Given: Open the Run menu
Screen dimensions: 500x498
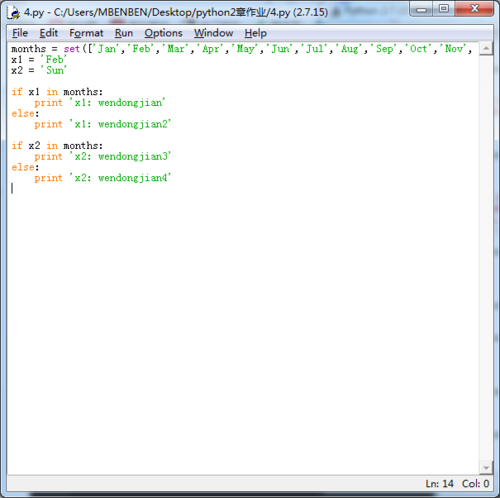Looking at the screenshot, I should point(124,33).
